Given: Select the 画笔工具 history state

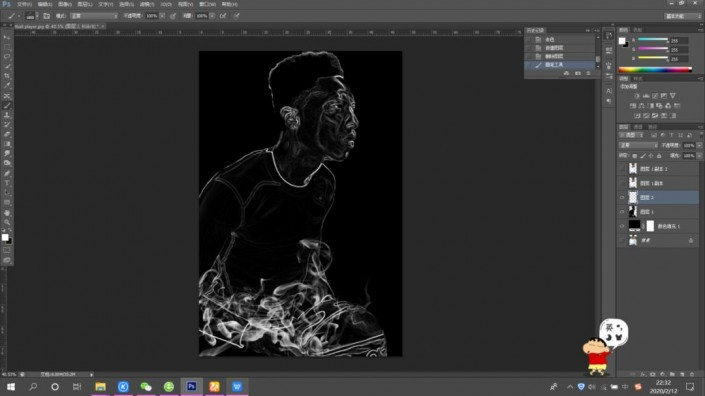Looking at the screenshot, I should pyautogui.click(x=560, y=65).
